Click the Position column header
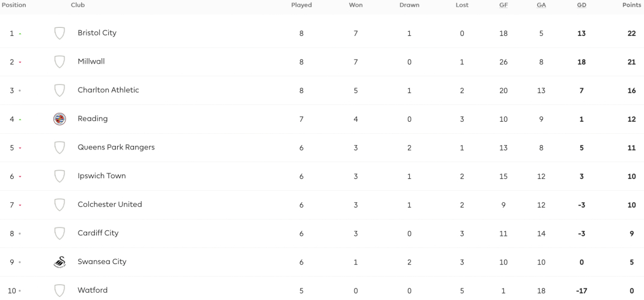The width and height of the screenshot is (644, 300). coord(14,5)
